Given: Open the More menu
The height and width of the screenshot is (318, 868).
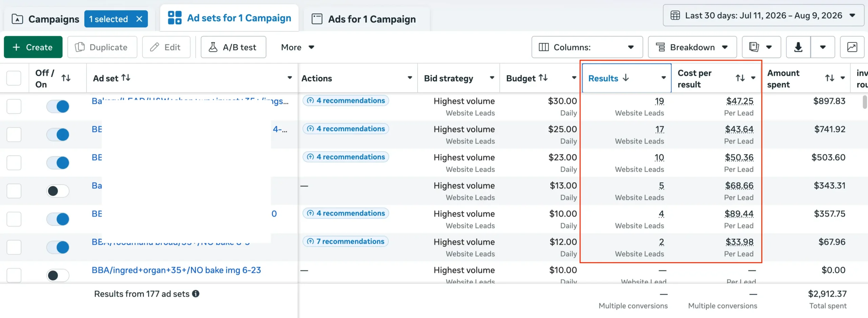Looking at the screenshot, I should pos(298,47).
